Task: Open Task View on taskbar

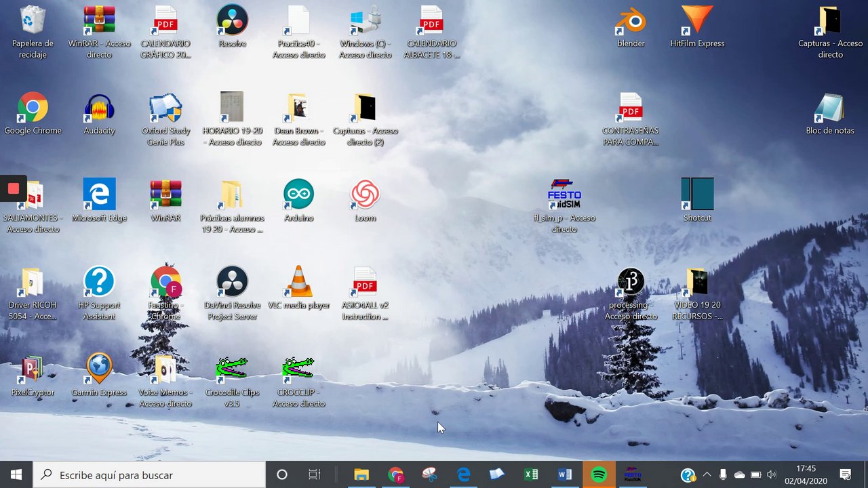Action: (314, 475)
